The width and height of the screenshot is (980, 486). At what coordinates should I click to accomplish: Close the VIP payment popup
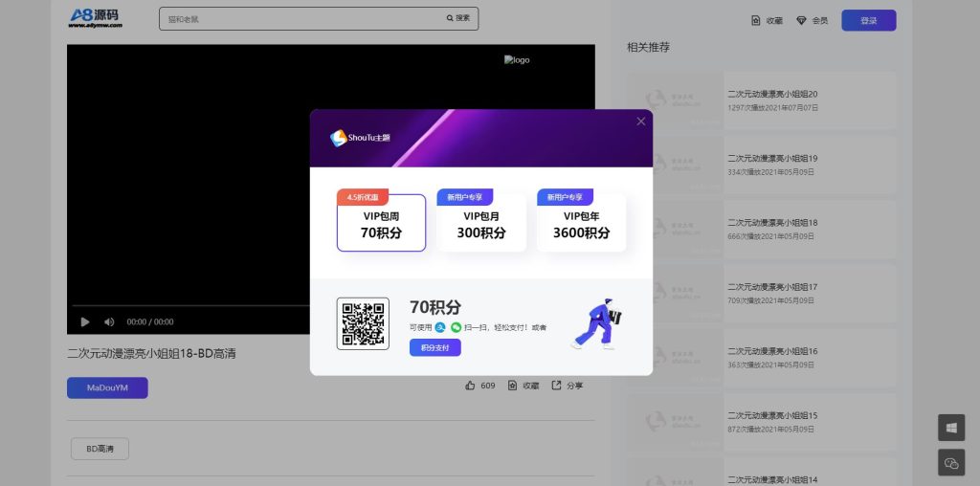(x=640, y=121)
